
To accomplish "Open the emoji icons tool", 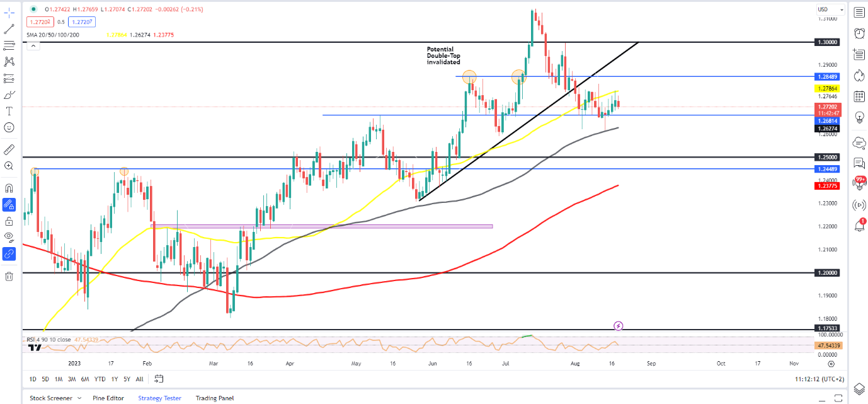I will [9, 127].
